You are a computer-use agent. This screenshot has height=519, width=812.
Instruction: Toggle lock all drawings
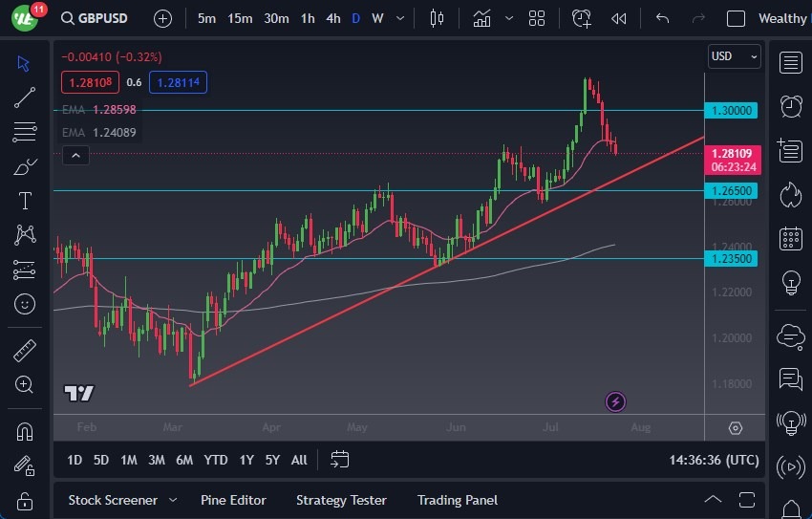pos(25,500)
